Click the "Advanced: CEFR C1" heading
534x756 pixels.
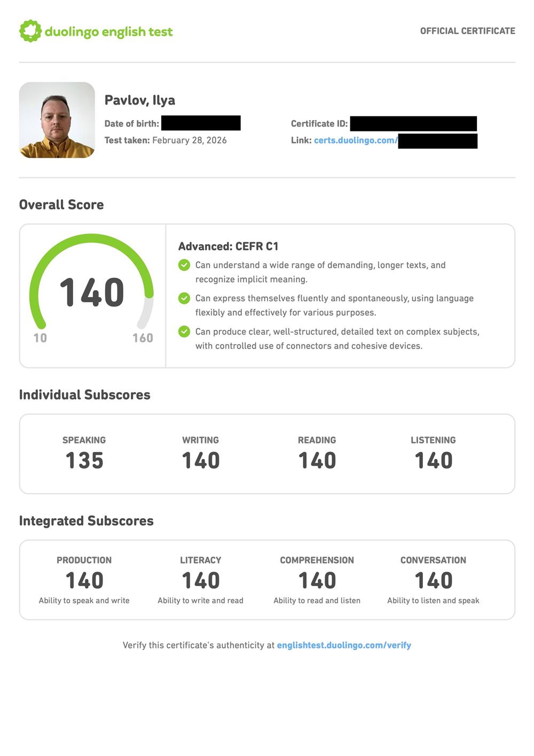[228, 246]
